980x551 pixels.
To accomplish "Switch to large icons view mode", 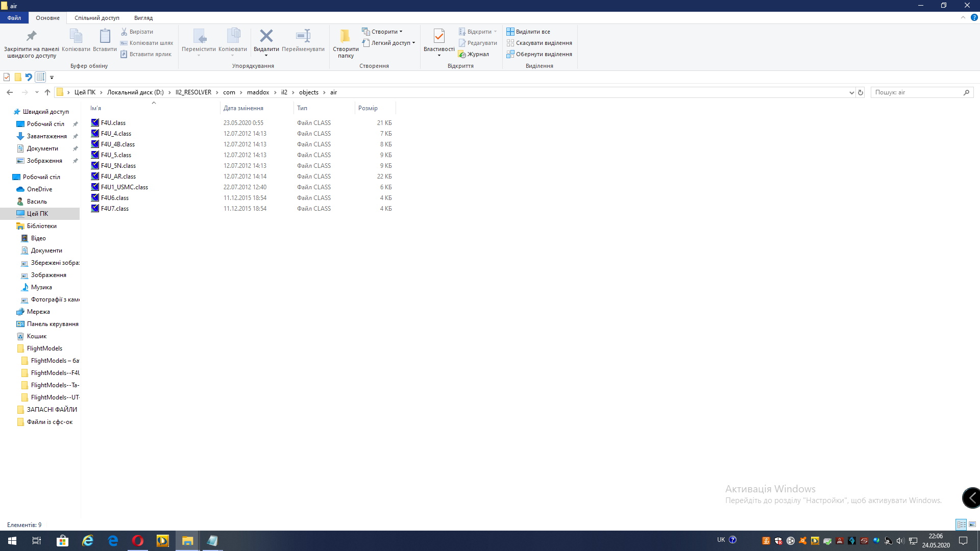I will pyautogui.click(x=972, y=524).
